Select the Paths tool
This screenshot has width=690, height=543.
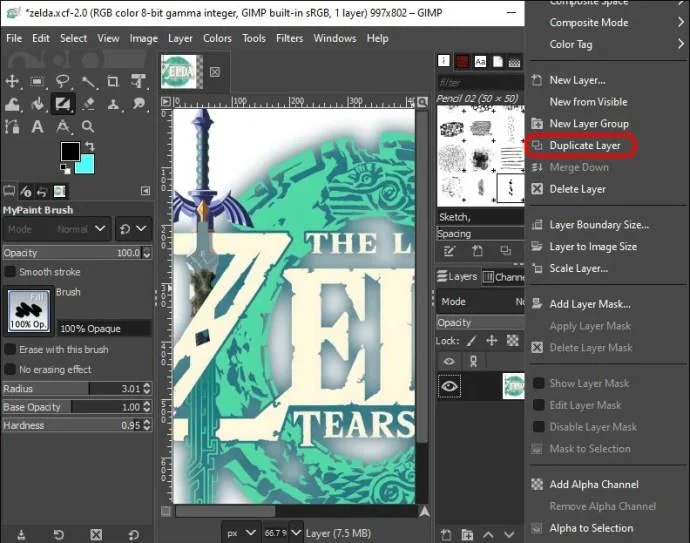(x=12, y=127)
